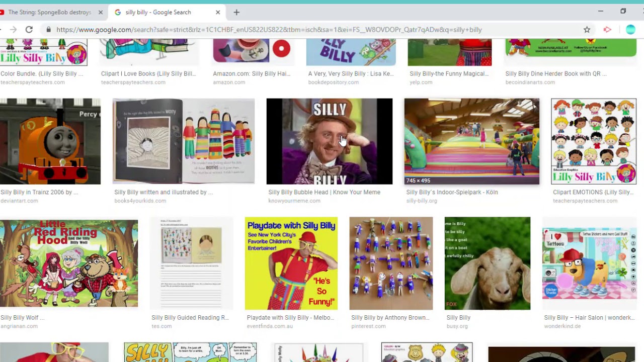Click the angrianan.com source text
Image resolution: width=644 pixels, height=362 pixels.
pyautogui.click(x=19, y=326)
